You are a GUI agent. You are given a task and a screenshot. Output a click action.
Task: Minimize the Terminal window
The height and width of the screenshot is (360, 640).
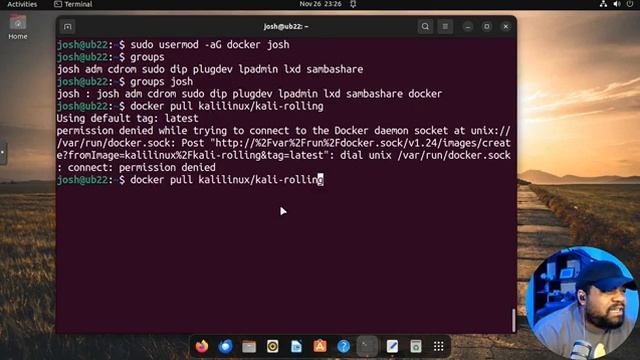point(468,27)
